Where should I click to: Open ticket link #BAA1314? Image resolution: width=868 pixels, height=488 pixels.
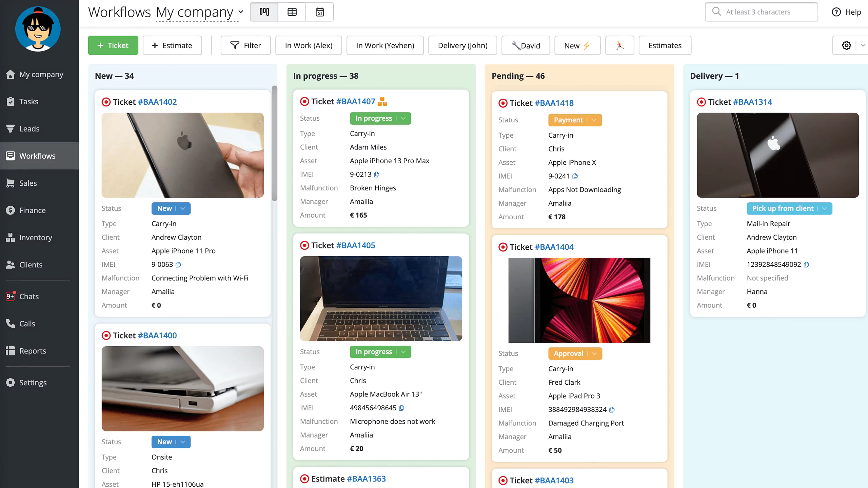pos(752,102)
